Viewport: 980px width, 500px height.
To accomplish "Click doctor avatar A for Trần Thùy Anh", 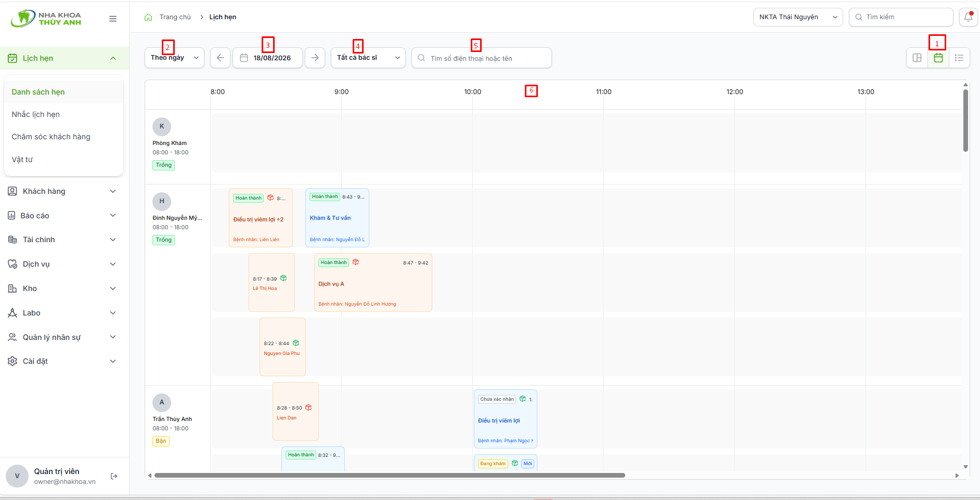I will click(x=162, y=402).
